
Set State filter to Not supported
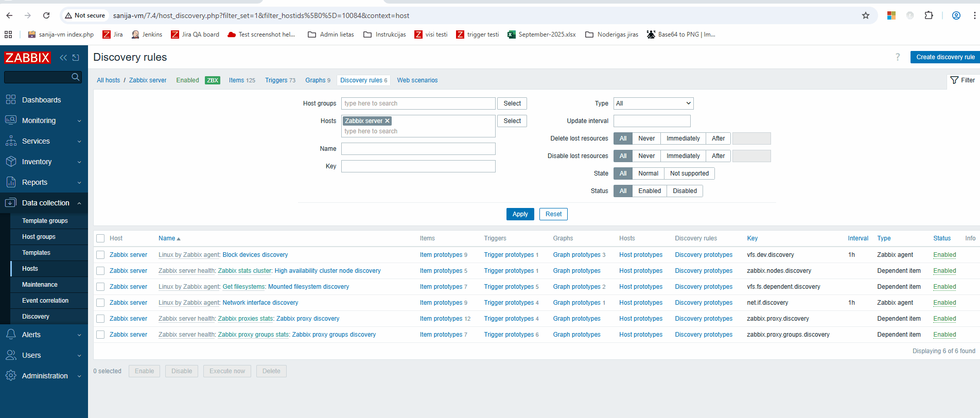pyautogui.click(x=689, y=173)
